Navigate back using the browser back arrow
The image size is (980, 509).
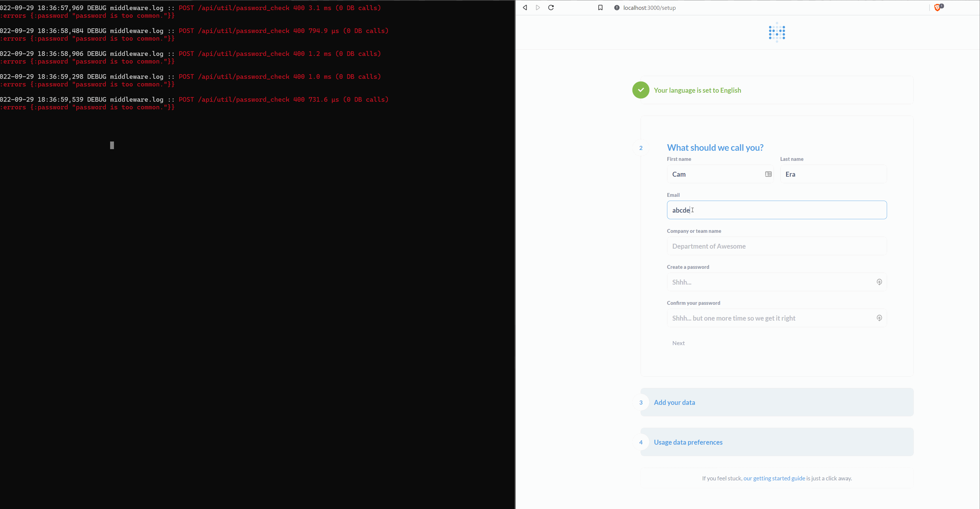click(x=524, y=8)
